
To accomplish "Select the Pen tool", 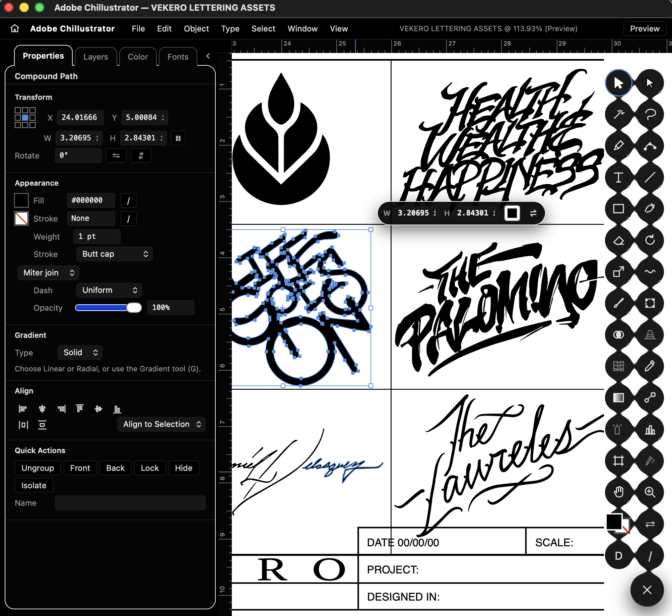I will (618, 146).
